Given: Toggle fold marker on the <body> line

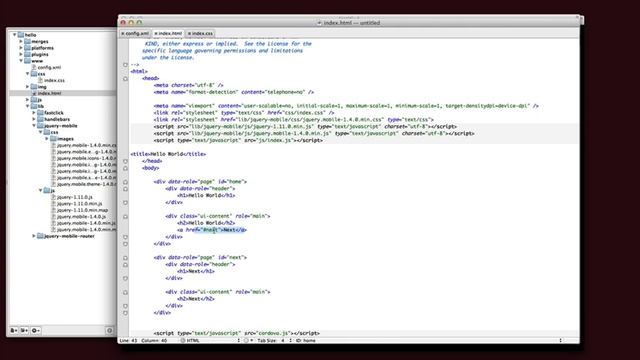Looking at the screenshot, I should [x=125, y=168].
